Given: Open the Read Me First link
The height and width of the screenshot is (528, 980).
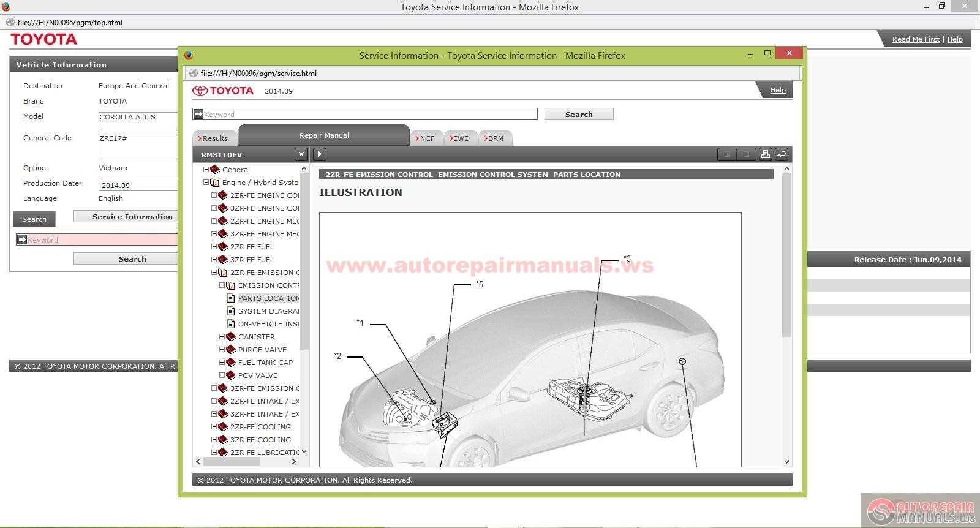Looking at the screenshot, I should pos(916,39).
